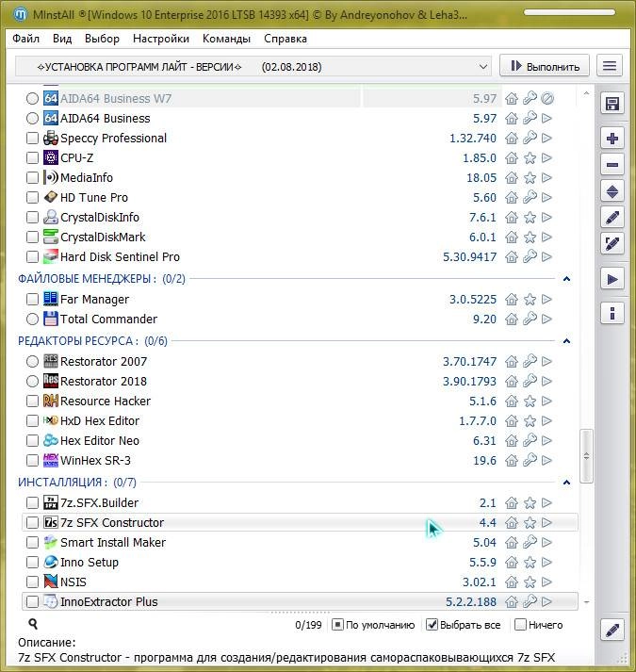Select the Restorator 2007 radio button
The height and width of the screenshot is (672, 636).
pyautogui.click(x=32, y=361)
